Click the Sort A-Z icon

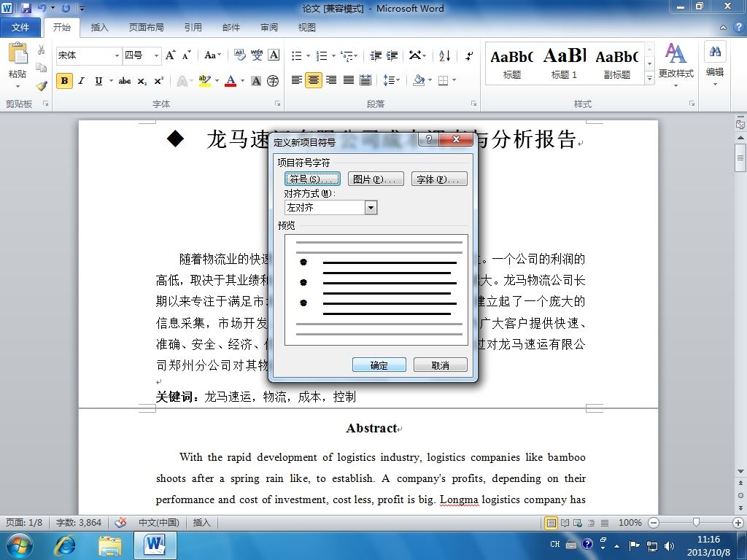445,55
